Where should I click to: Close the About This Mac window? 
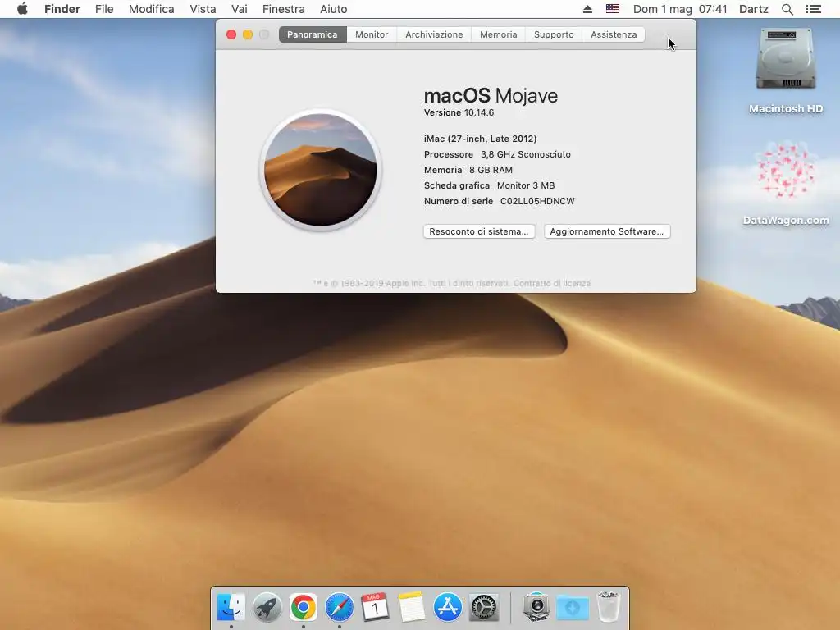[x=231, y=34]
